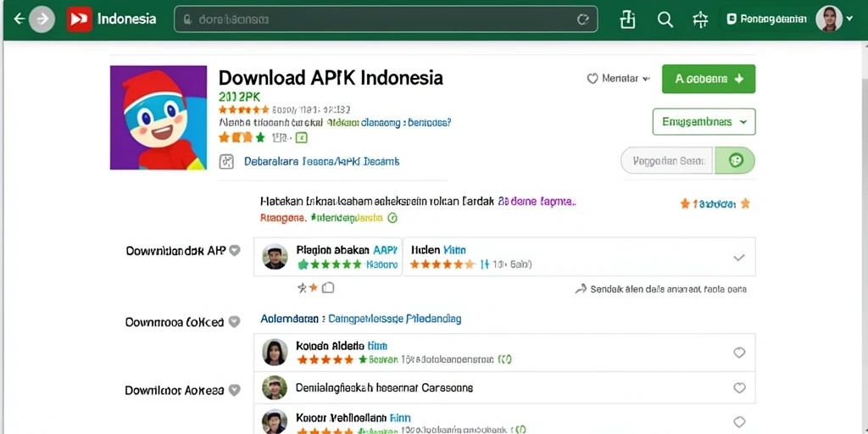Click the green 2PK text under the title
The height and width of the screenshot is (434, 868).
239,96
